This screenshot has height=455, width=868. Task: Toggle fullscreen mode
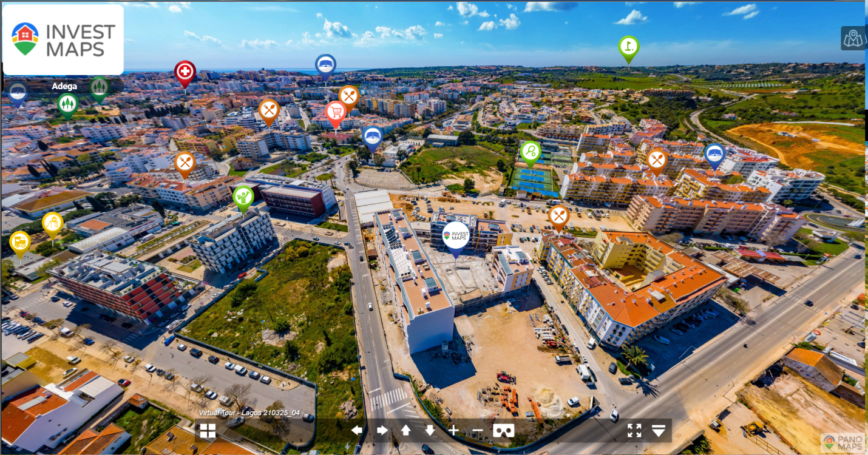pyautogui.click(x=634, y=430)
